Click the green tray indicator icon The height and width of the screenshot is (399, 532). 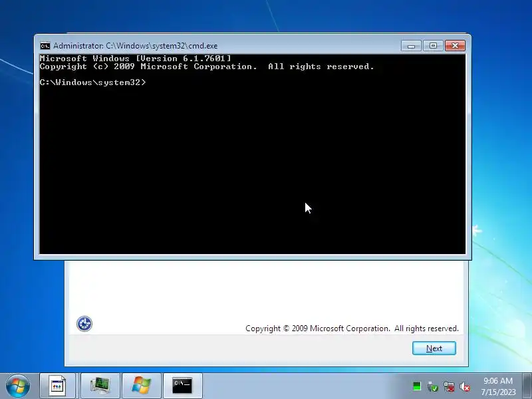417,386
